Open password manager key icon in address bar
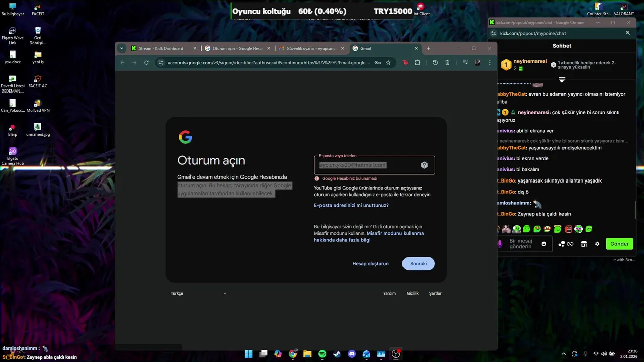This screenshot has height=362, width=644. [x=377, y=63]
